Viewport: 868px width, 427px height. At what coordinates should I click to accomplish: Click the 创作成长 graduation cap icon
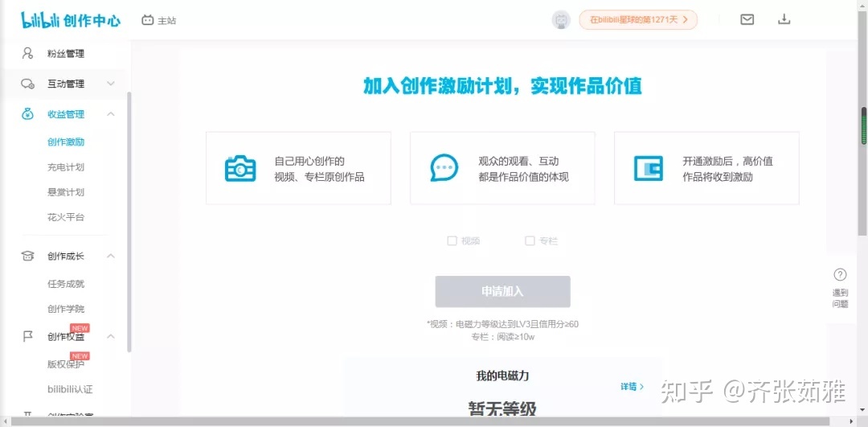point(28,256)
